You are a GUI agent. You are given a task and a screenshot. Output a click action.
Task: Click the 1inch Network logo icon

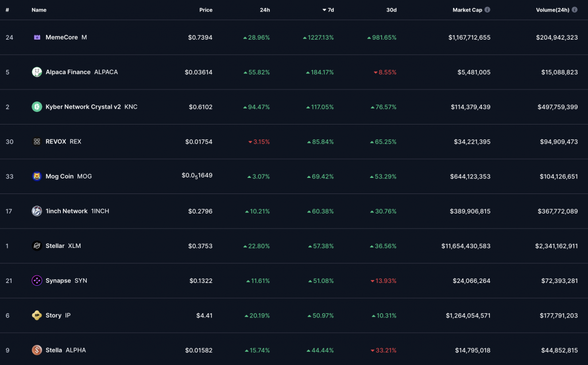(x=37, y=211)
